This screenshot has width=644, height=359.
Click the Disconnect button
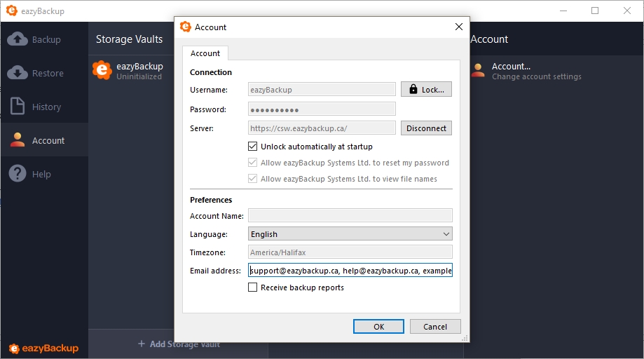(426, 128)
